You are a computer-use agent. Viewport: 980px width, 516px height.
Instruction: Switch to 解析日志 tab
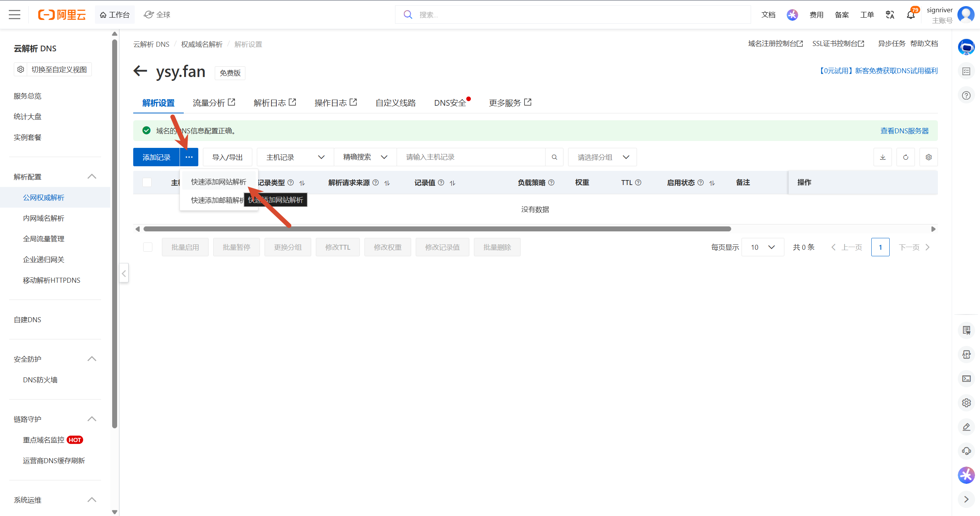pyautogui.click(x=274, y=103)
